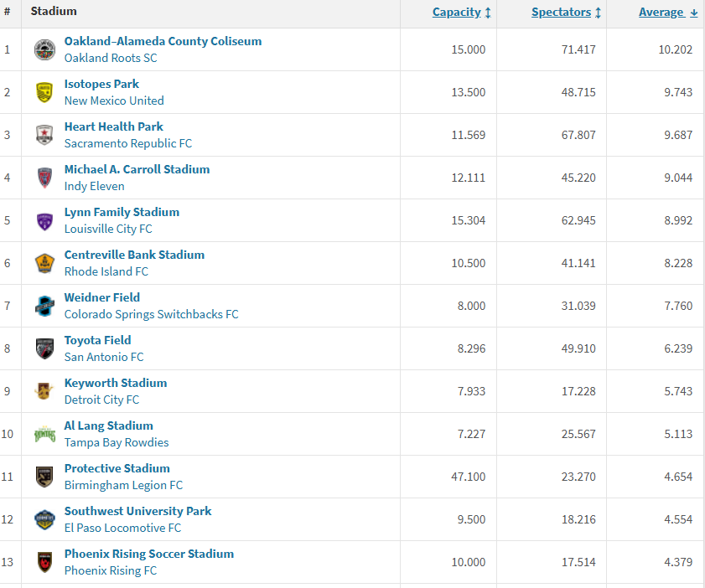This screenshot has width=705, height=588.
Task: Click the Birmingham Legion FC crest icon
Action: point(44,477)
